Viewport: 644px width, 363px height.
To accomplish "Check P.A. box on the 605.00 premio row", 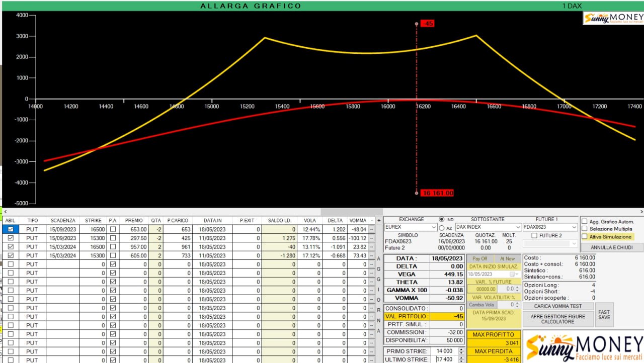I will coord(113,255).
